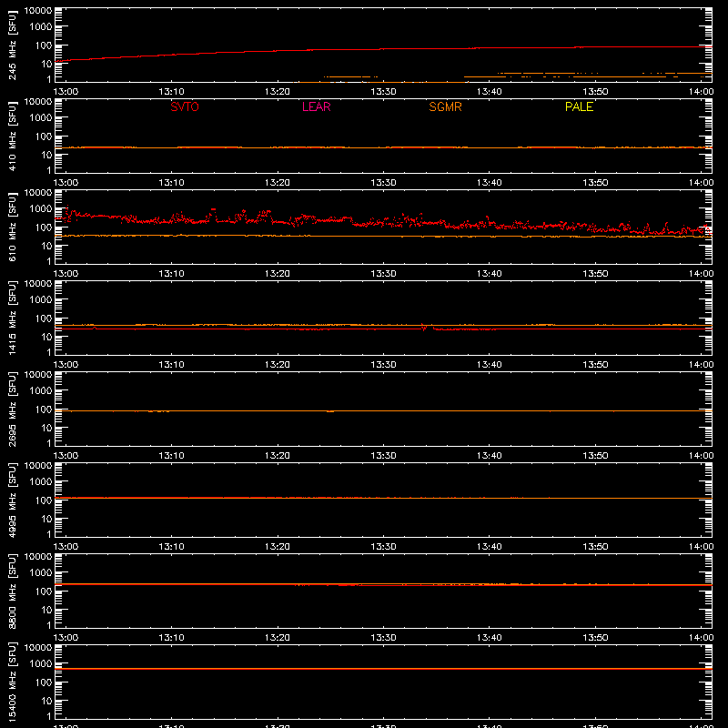Screen dimensions: 728x728
Task: Click the 100 y-axis value on 15400 MHz plot
Action: tap(44, 682)
